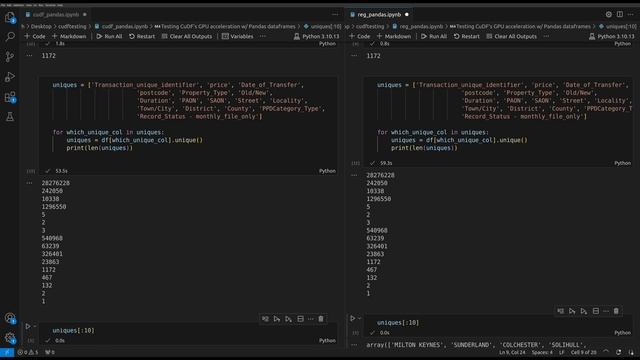Viewport: 640px width, 360px height.
Task: Run the uniques[:10] cell in left notebook
Action: coord(28,327)
